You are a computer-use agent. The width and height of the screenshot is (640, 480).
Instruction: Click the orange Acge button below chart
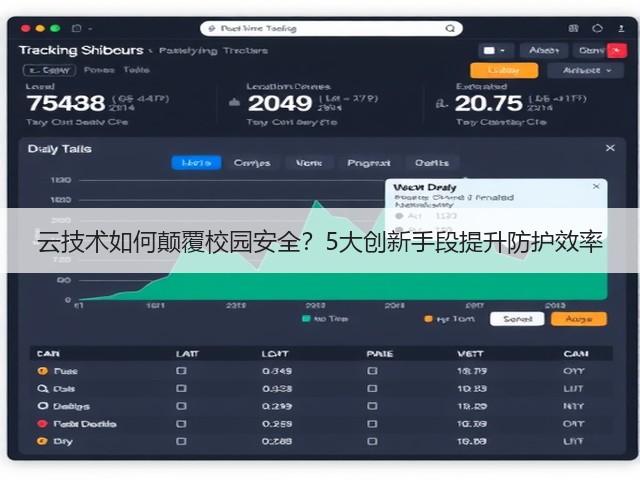[x=579, y=319]
